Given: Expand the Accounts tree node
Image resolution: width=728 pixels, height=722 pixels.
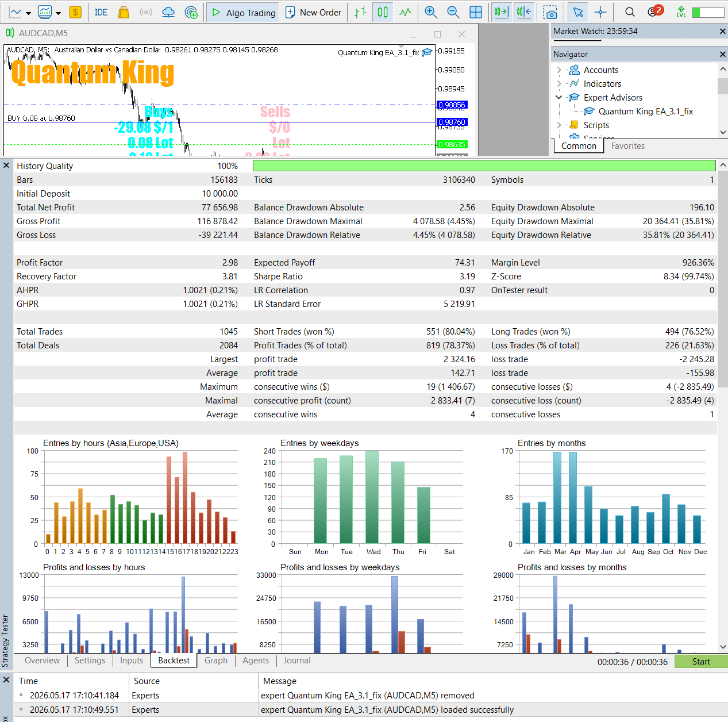Looking at the screenshot, I should pyautogui.click(x=559, y=70).
